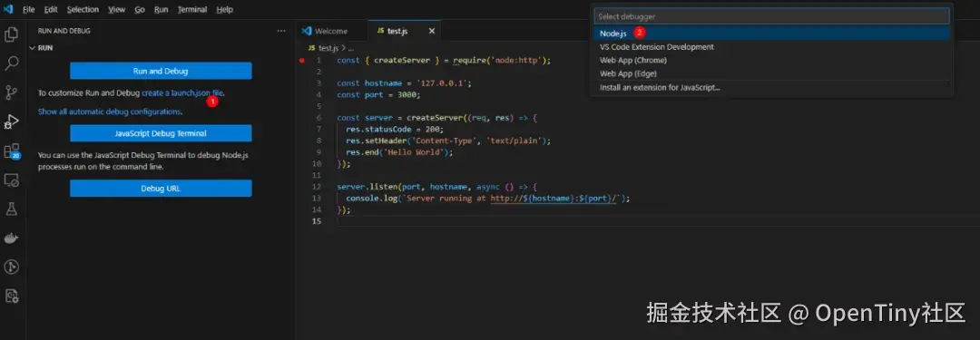Image resolution: width=980 pixels, height=340 pixels.
Task: Click the RUN AND DEBUG panel title
Action: 64,31
